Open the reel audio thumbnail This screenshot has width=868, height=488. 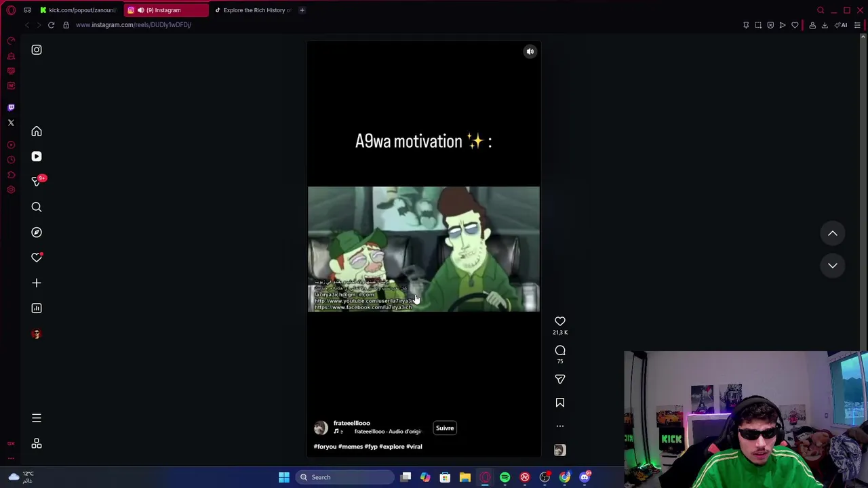pos(560,450)
